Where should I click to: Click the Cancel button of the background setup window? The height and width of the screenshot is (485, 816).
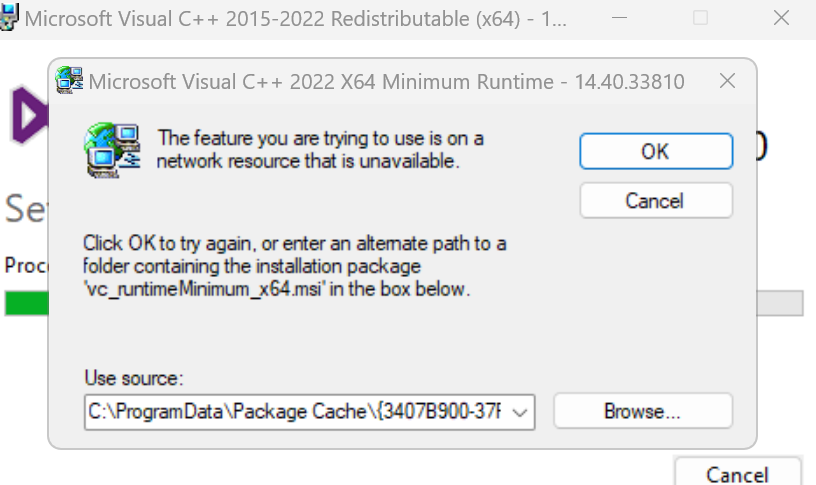(737, 474)
